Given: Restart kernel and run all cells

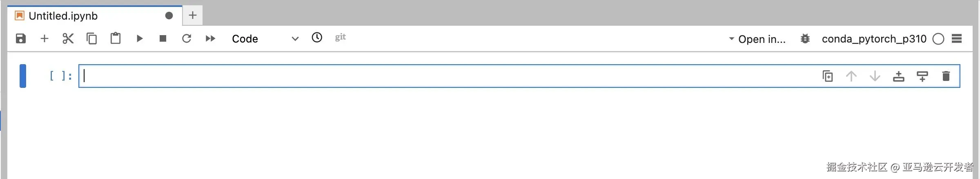Looking at the screenshot, I should pos(210,38).
